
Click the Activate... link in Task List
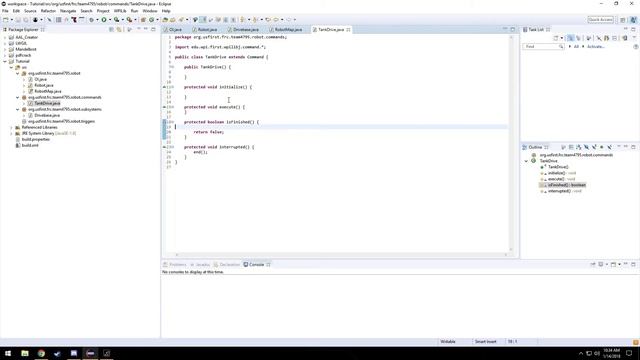pyautogui.click(x=596, y=47)
